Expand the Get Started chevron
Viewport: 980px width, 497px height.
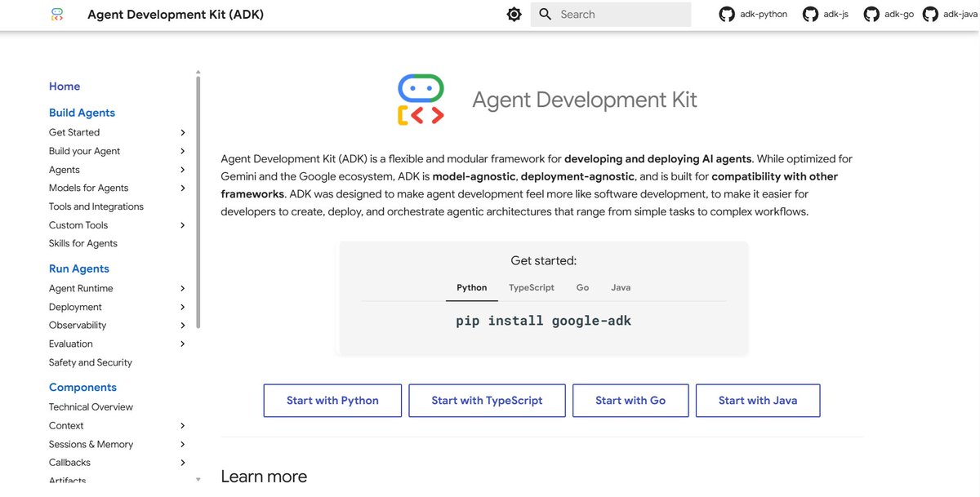coord(183,132)
